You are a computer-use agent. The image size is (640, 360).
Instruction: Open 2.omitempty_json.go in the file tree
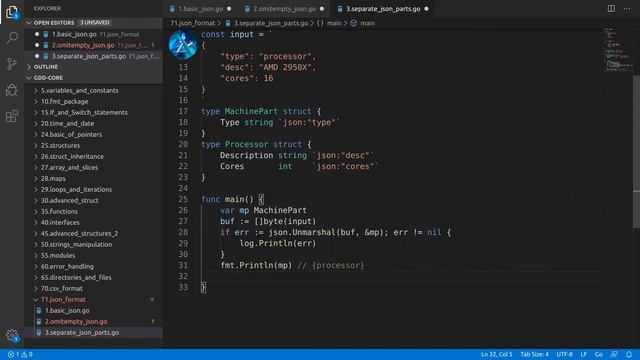[x=93, y=322]
